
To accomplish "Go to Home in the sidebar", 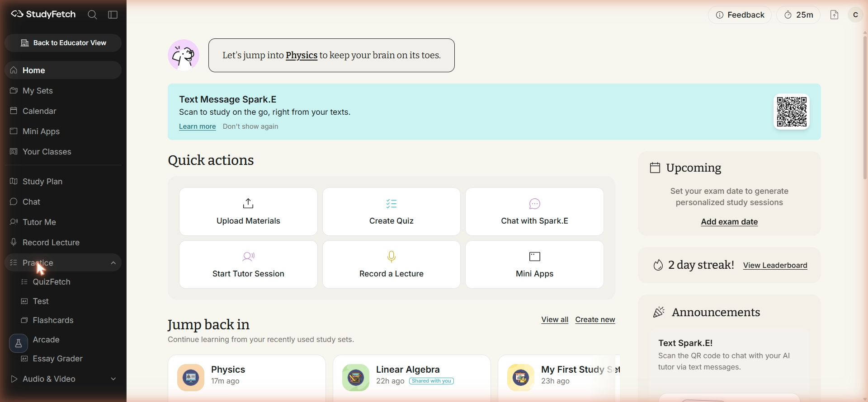I will click(x=63, y=70).
